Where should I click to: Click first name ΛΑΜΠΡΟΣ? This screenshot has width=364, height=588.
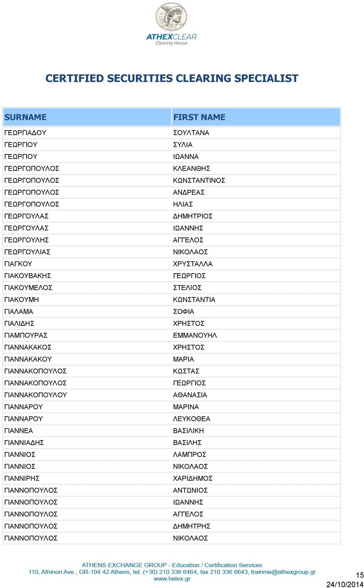point(190,454)
